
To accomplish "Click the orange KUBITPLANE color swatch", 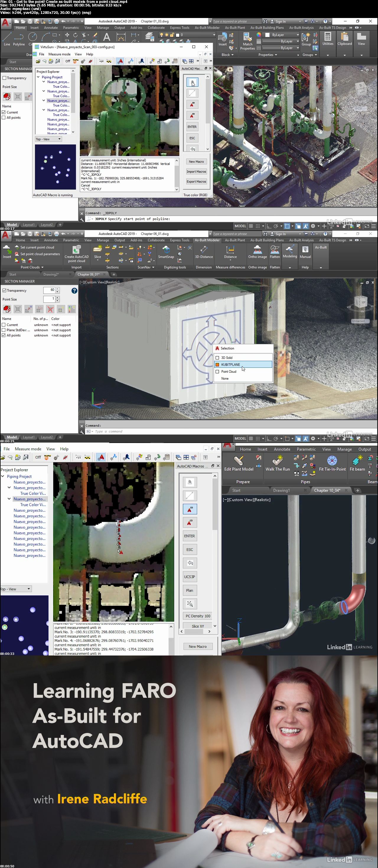I will click(x=217, y=364).
